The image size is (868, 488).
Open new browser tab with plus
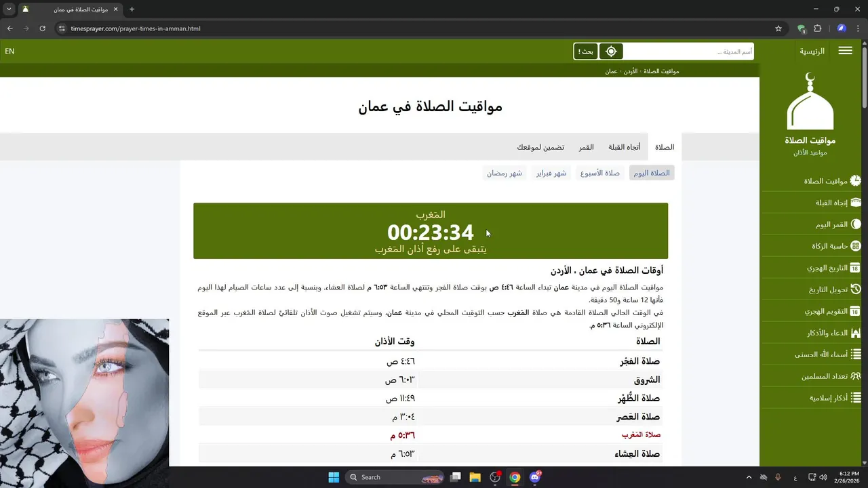coord(132,9)
